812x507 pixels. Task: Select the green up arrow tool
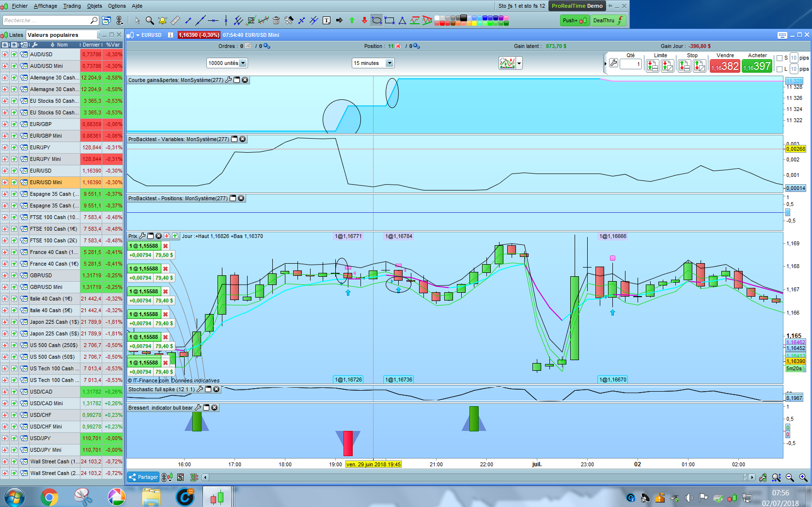[352, 20]
